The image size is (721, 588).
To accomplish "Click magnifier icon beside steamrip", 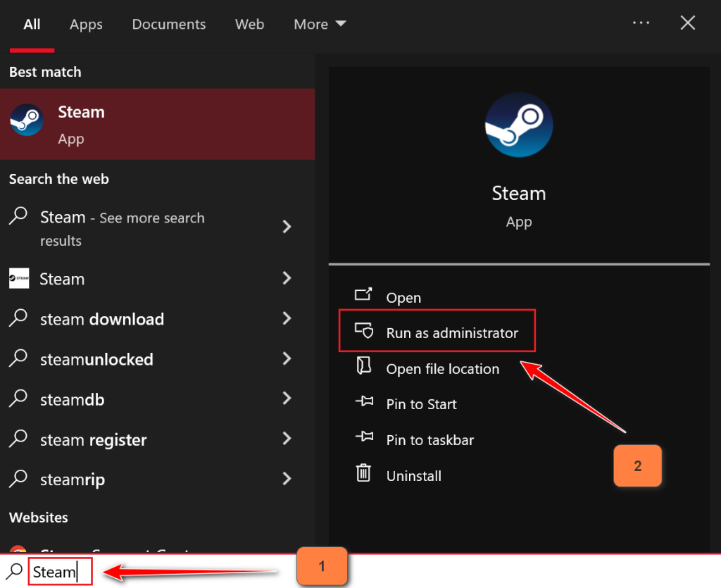I will [x=18, y=479].
